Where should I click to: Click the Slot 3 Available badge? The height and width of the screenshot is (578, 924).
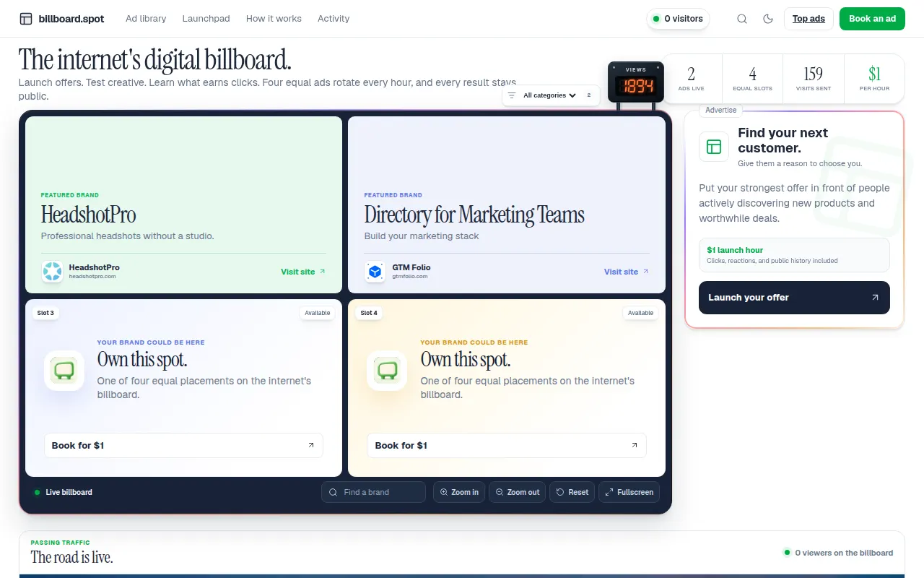[x=318, y=313]
